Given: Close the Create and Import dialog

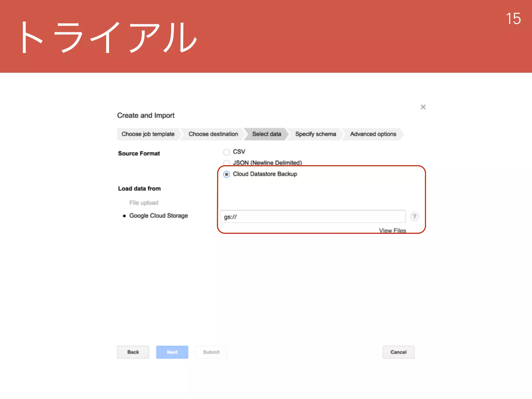Looking at the screenshot, I should (423, 107).
